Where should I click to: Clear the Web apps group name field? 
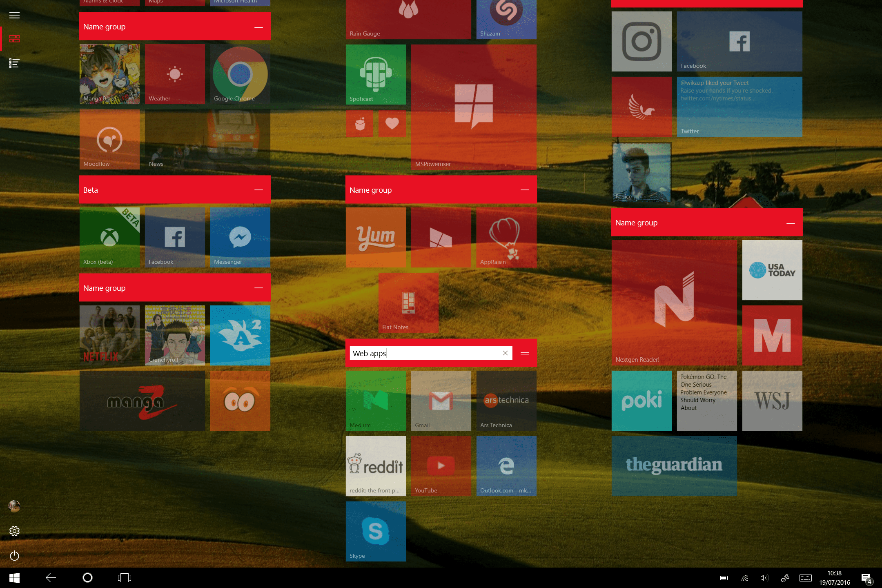[x=505, y=353]
